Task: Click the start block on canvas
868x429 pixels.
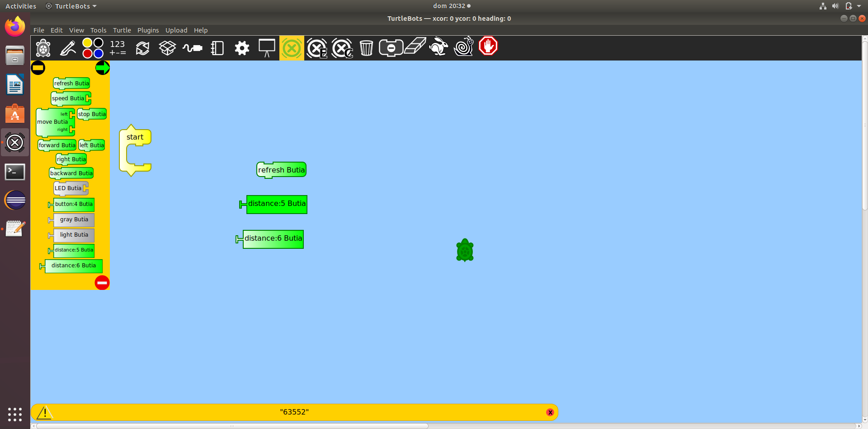Action: [x=135, y=137]
